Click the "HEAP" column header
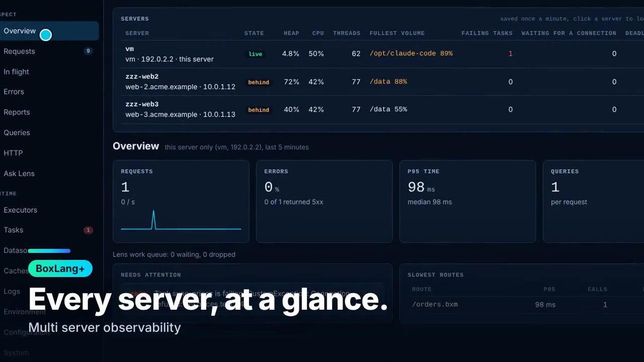This screenshot has height=362, width=644. tap(291, 33)
